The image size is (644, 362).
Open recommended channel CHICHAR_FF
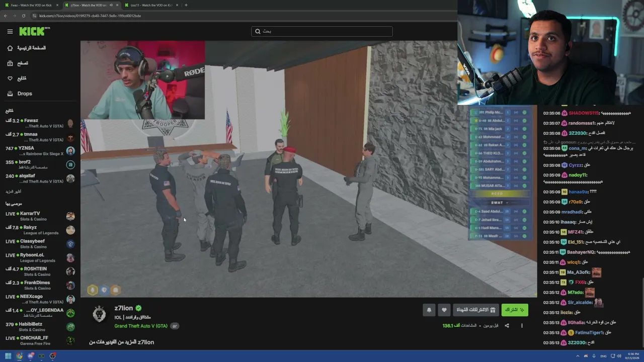[40, 340]
